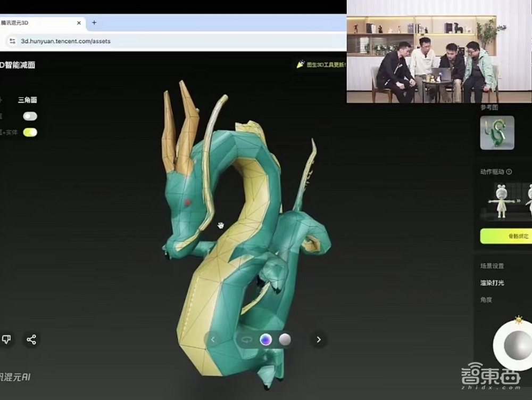The width and height of the screenshot is (532, 400).
Task: Switch off the yellow toggle in the left panel
Action: pyautogui.click(x=29, y=132)
